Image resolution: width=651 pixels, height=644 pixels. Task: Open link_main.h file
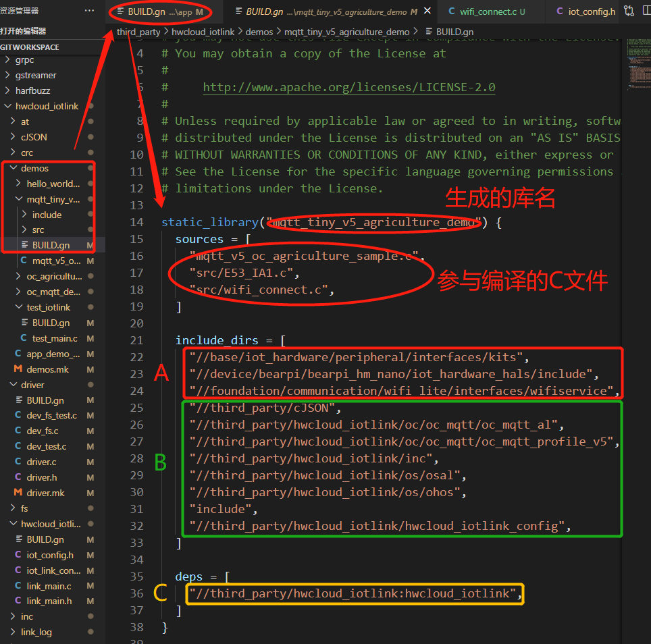[x=52, y=601]
